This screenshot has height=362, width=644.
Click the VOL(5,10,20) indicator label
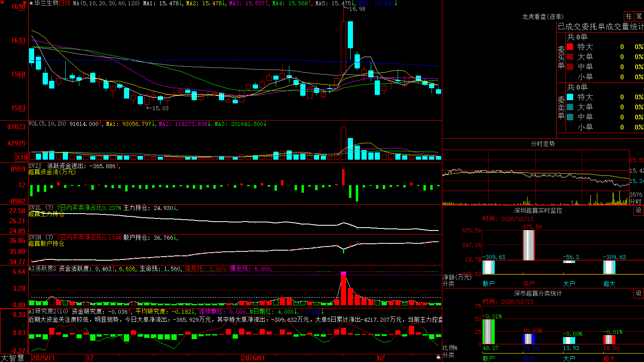[47, 124]
